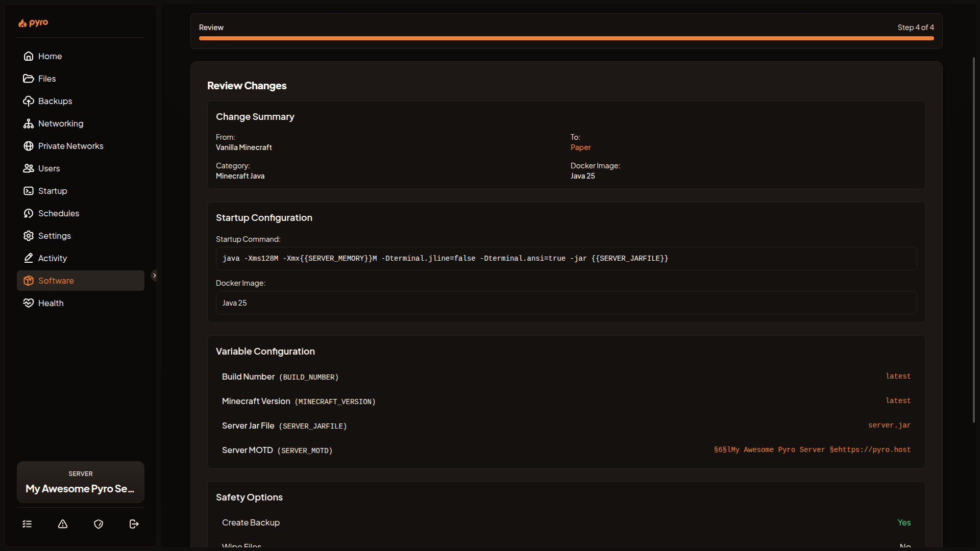
Task: Click the Minecraft Java category value
Action: (240, 176)
